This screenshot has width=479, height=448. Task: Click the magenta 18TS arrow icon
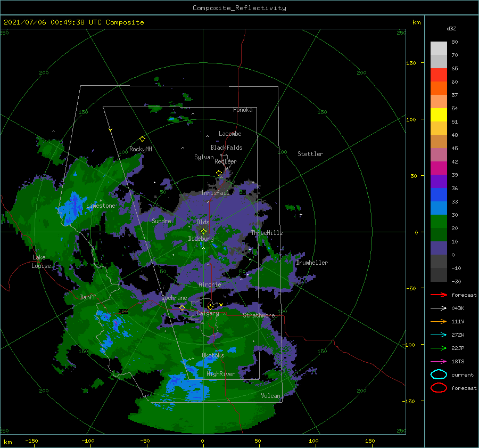pos(439,362)
